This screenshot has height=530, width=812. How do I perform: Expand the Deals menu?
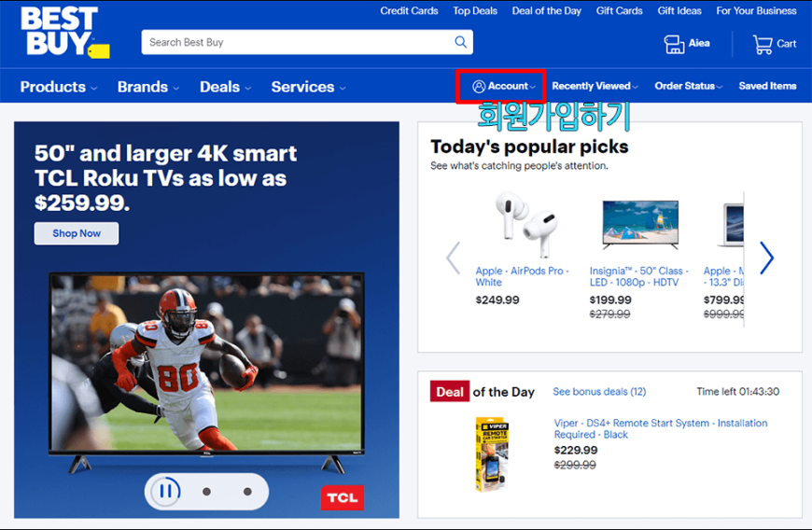coord(225,87)
